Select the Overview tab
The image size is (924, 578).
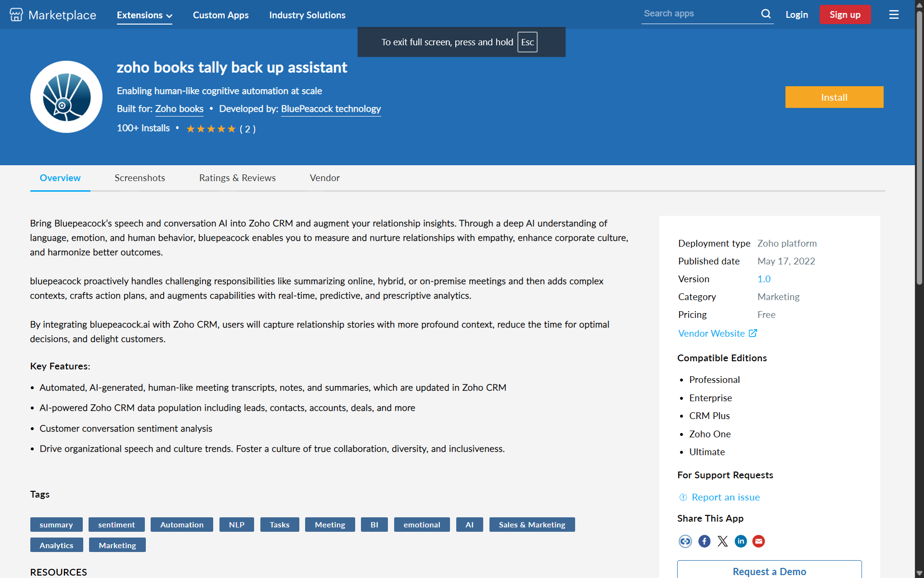click(x=60, y=178)
